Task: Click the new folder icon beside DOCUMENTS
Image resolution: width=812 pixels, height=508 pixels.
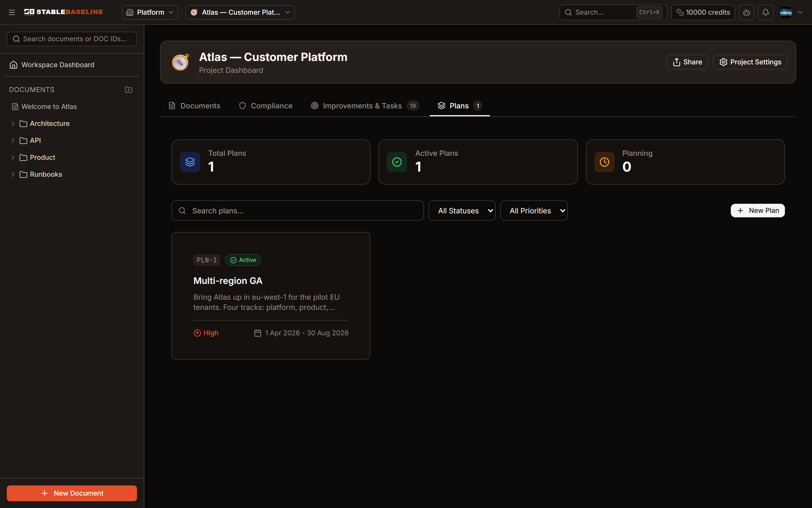Action: (129, 90)
